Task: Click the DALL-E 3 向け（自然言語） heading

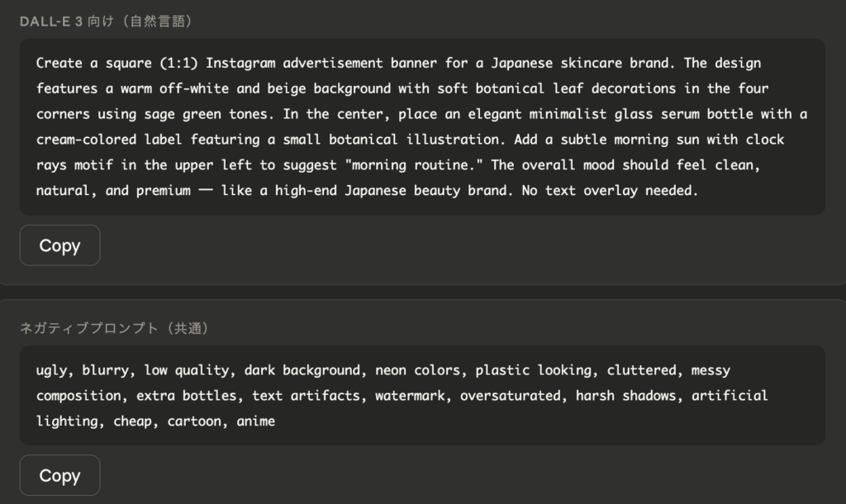Action: [x=106, y=21]
